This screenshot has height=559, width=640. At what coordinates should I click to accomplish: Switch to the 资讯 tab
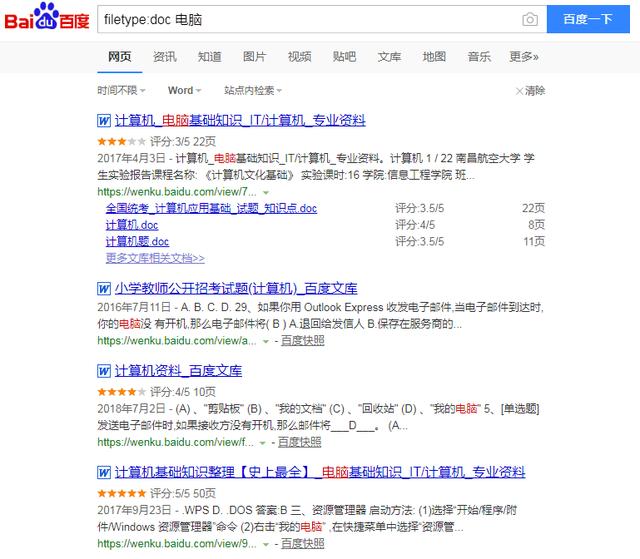tap(164, 57)
